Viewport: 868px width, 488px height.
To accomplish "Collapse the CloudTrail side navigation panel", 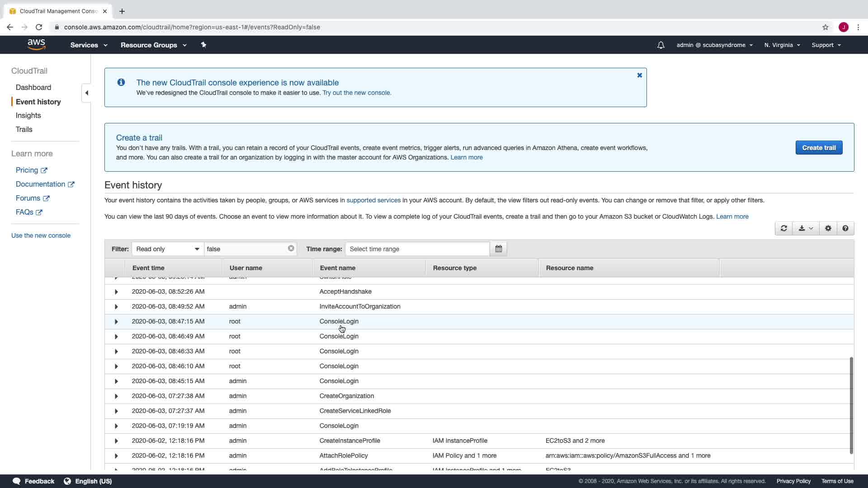I will [x=86, y=93].
